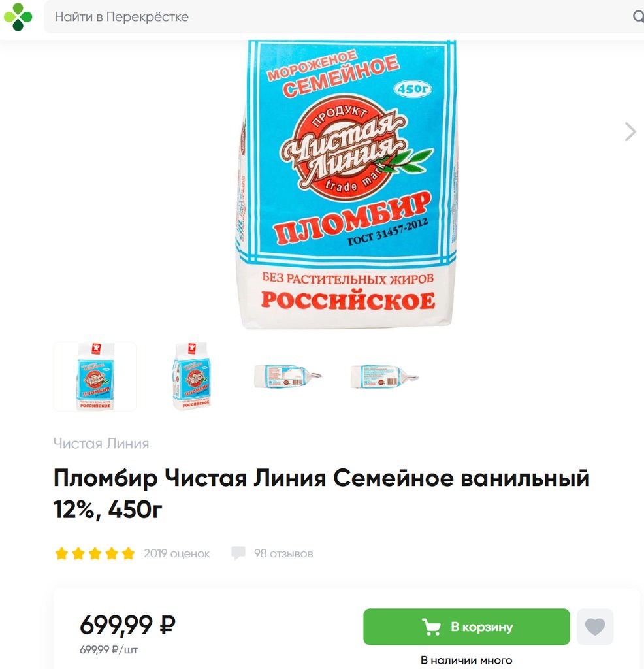Open the 'Чистая Линия' brand link
The width and height of the screenshot is (644, 669).
(x=101, y=444)
